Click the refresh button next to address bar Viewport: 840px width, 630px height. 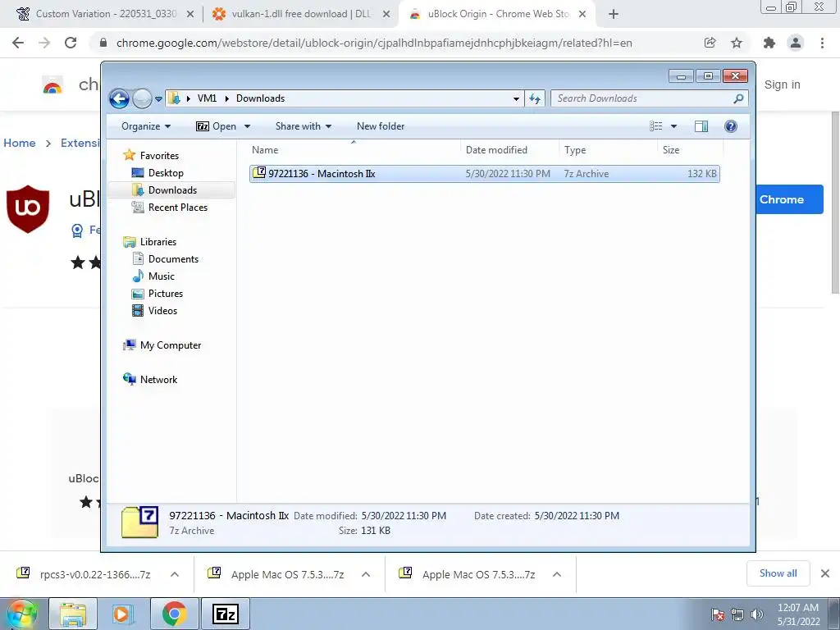[x=535, y=98]
